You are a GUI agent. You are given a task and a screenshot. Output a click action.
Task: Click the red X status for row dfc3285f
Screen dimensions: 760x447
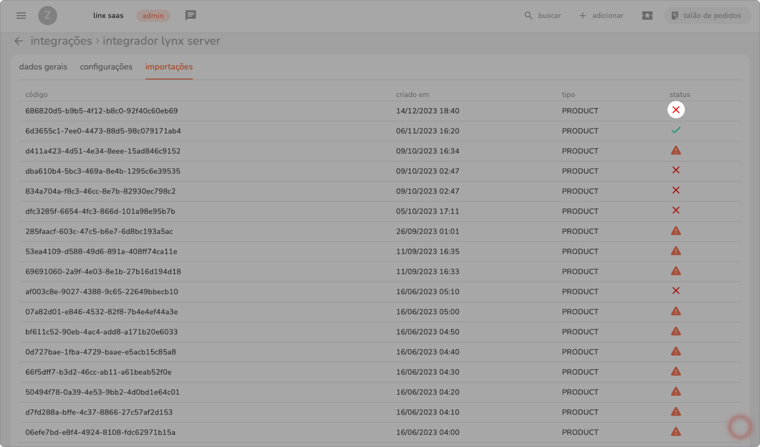pyautogui.click(x=676, y=211)
